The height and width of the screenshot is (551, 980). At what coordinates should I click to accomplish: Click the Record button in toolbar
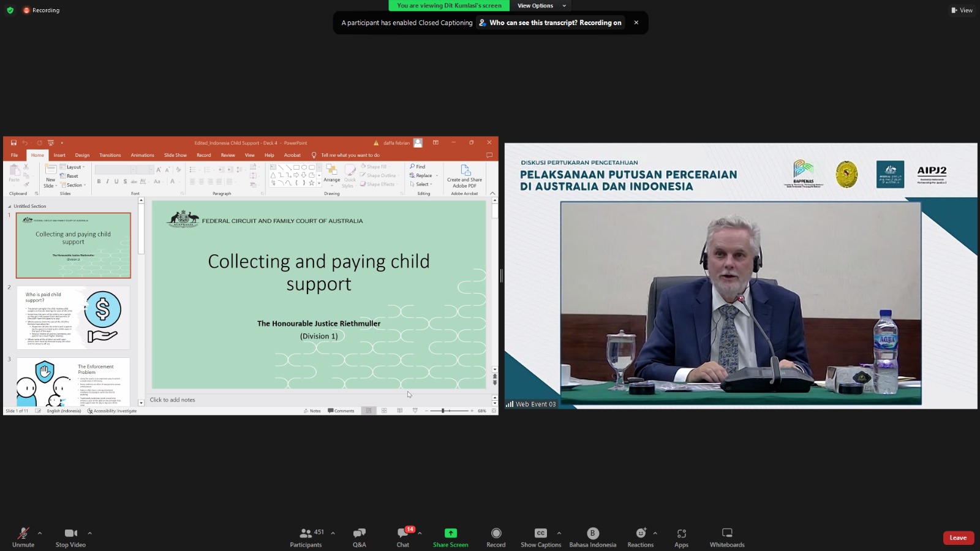pos(496,537)
